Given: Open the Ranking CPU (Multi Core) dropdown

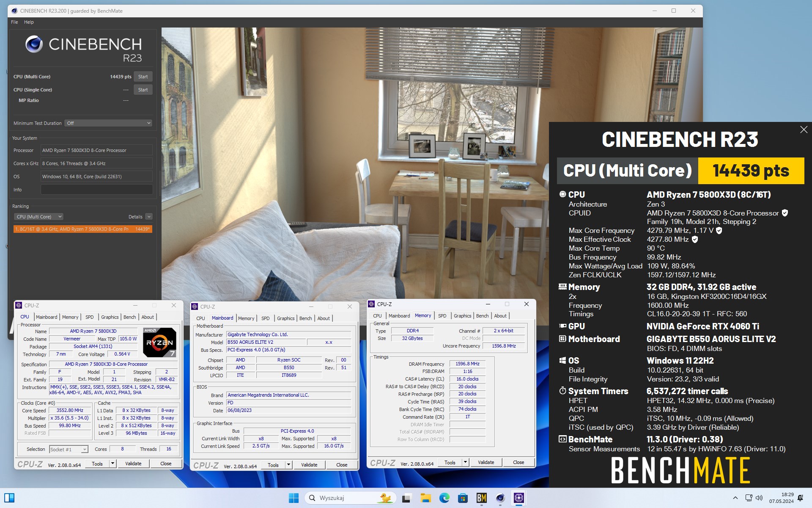Looking at the screenshot, I should pyautogui.click(x=38, y=217).
